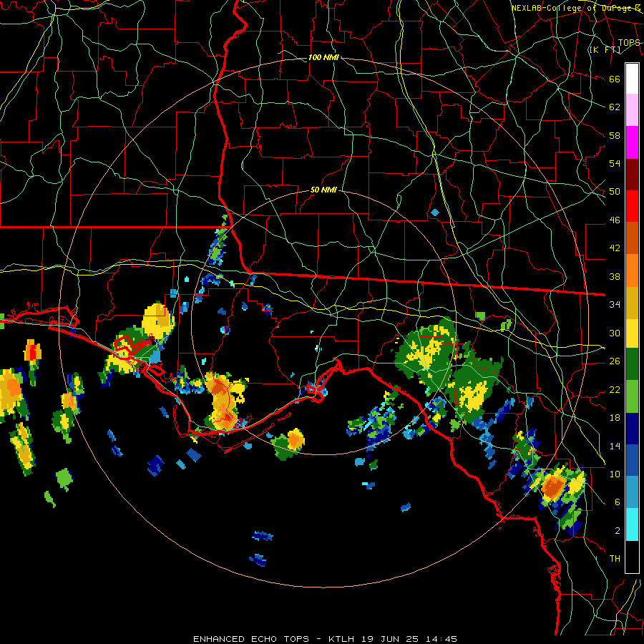Click the dark orange legend swatch

click(x=632, y=238)
